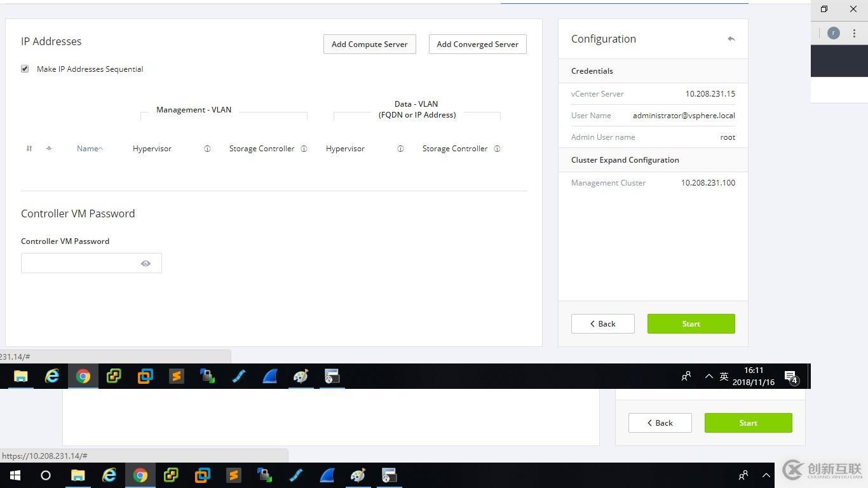Select the vCenter Server value 10.208.231.15
This screenshot has width=868, height=488.
pyautogui.click(x=710, y=94)
